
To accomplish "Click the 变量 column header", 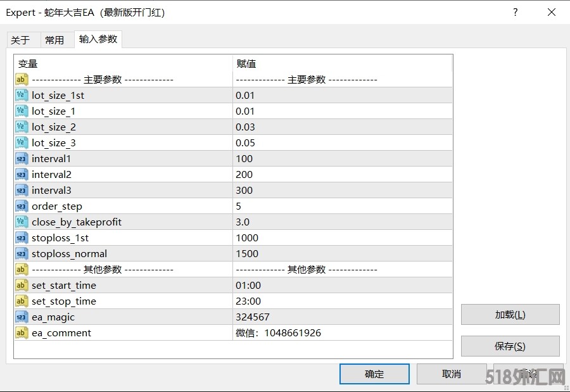I will [123, 63].
